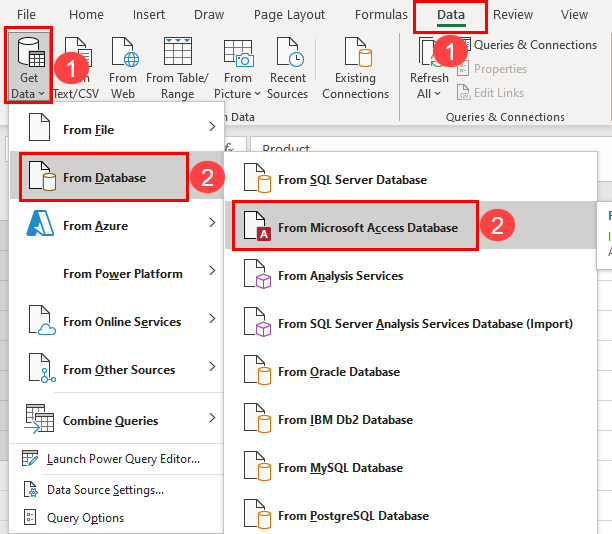The height and width of the screenshot is (534, 612).
Task: Switch to the Draw tab
Action: coord(209,15)
